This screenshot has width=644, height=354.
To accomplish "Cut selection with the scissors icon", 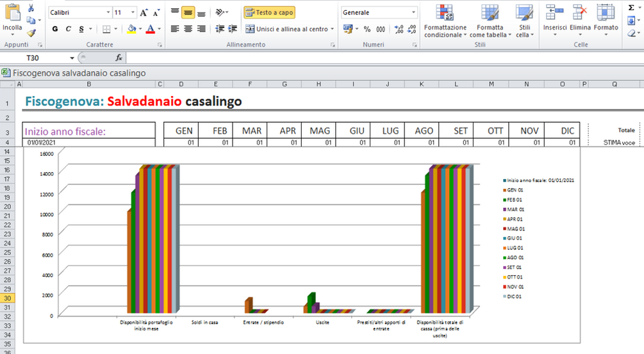I will 31,8.
